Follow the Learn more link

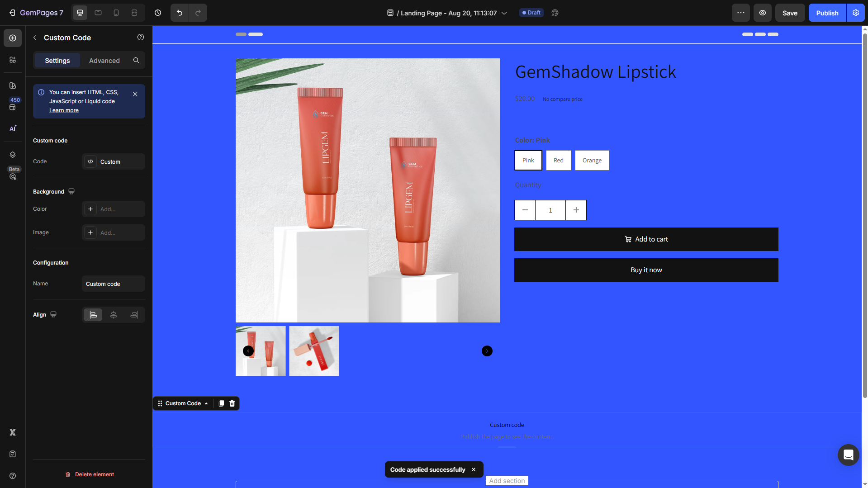point(64,110)
